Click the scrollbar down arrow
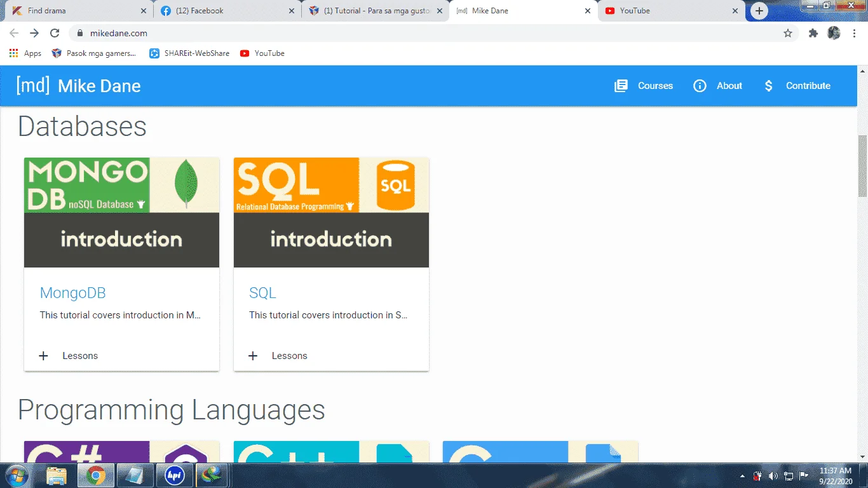The image size is (868, 488). 863,456
